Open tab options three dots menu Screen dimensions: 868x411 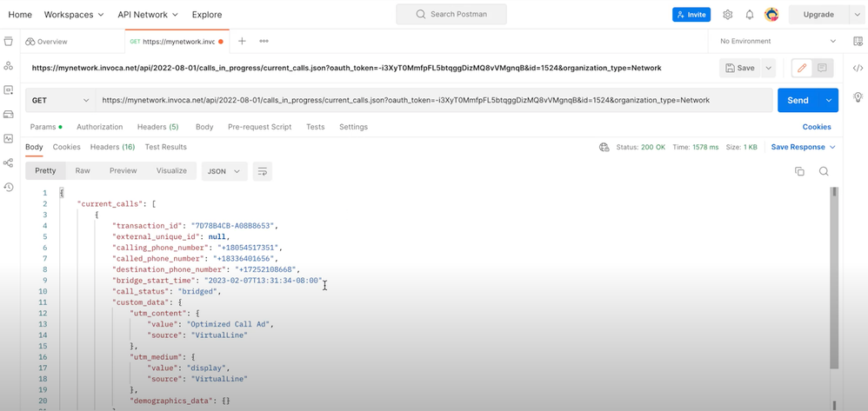tap(264, 42)
